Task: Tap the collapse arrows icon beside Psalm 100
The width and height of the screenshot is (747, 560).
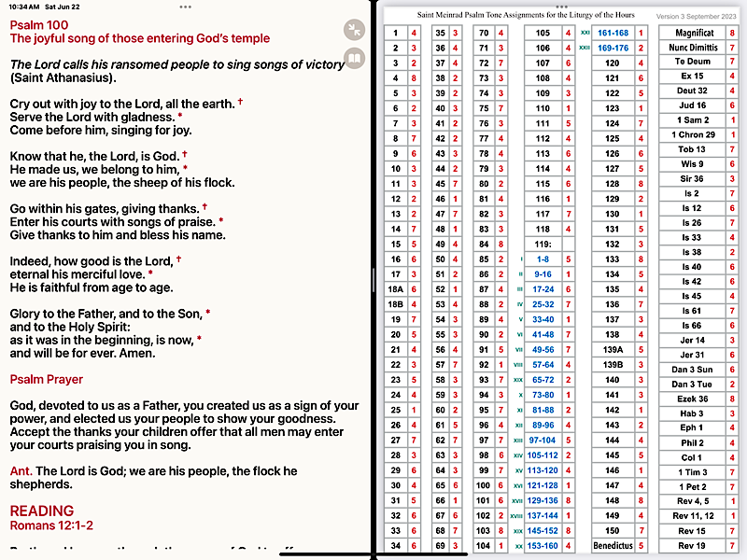Action: point(354,30)
